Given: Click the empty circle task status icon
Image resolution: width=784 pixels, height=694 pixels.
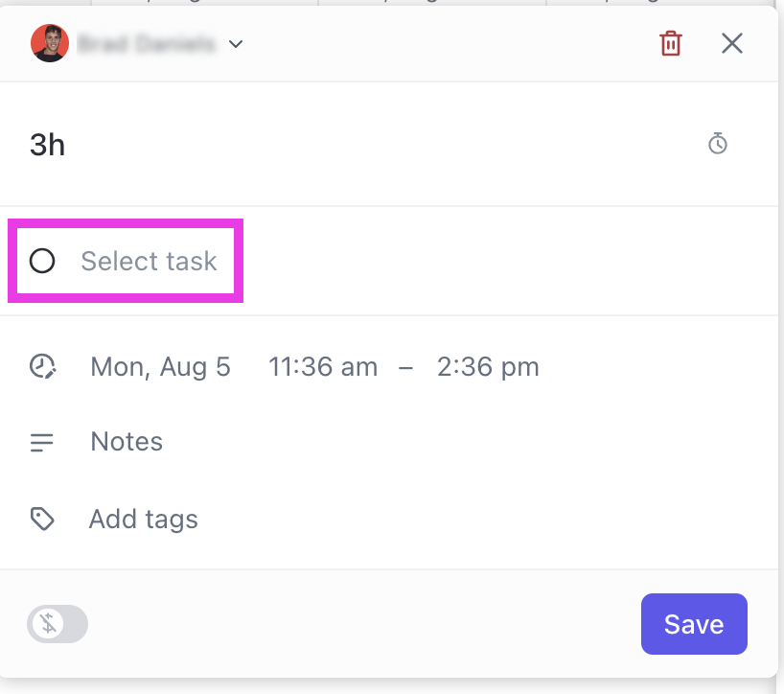Looking at the screenshot, I should coord(42,261).
